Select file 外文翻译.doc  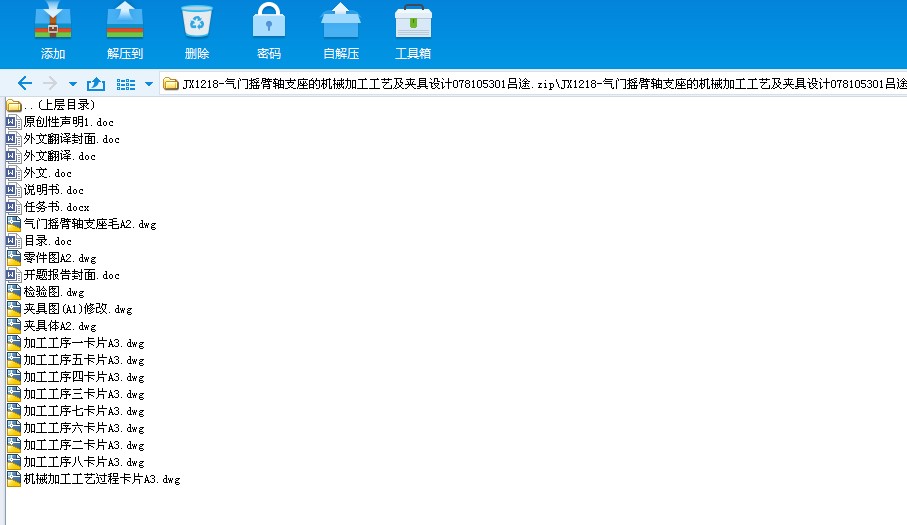click(51, 156)
